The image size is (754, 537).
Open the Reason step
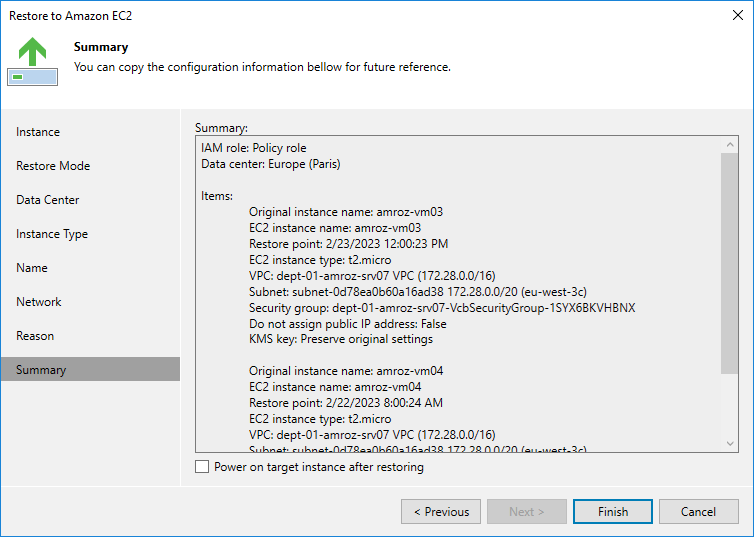click(35, 336)
